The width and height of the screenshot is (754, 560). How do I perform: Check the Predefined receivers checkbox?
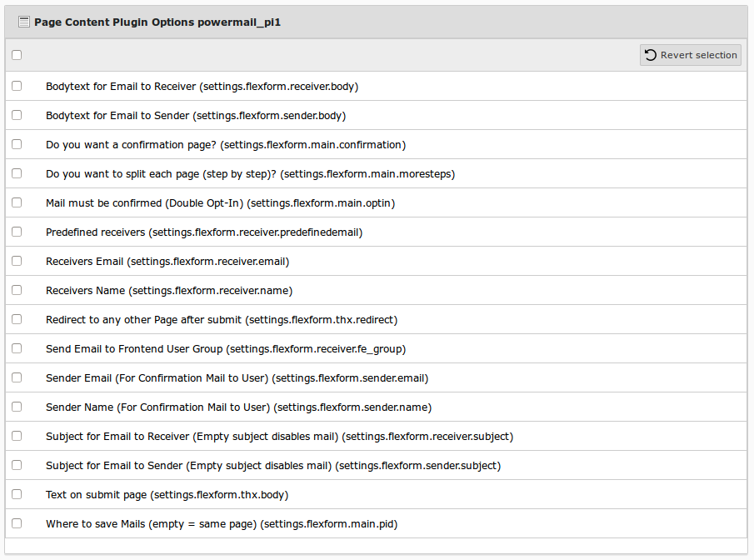click(x=17, y=232)
